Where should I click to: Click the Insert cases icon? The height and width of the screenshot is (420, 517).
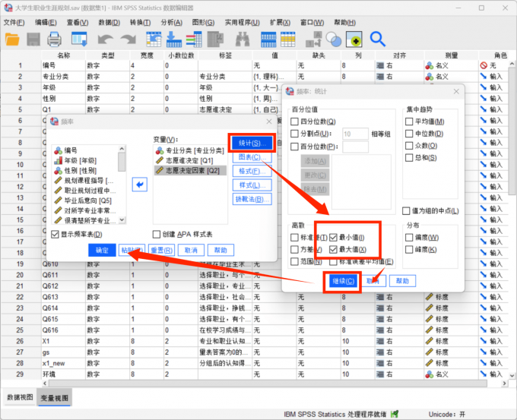tap(268, 39)
